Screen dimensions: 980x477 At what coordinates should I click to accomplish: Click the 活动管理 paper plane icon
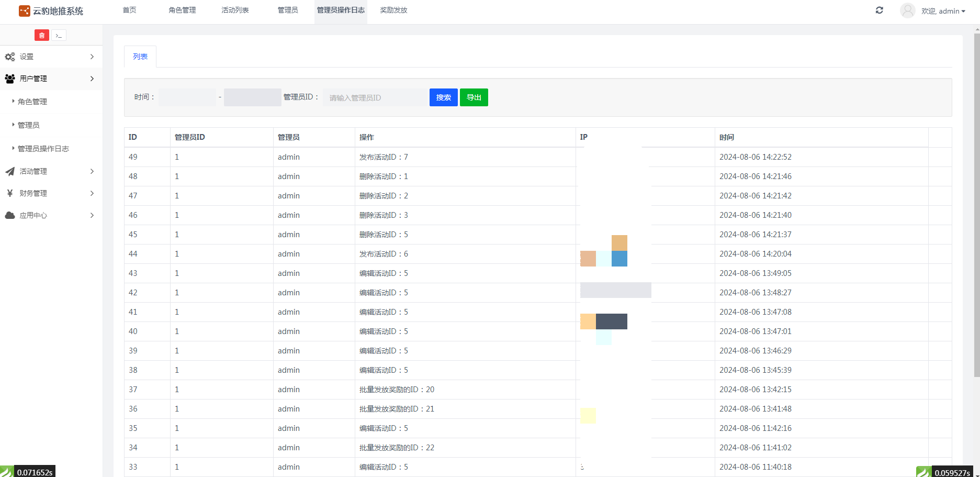coord(10,171)
